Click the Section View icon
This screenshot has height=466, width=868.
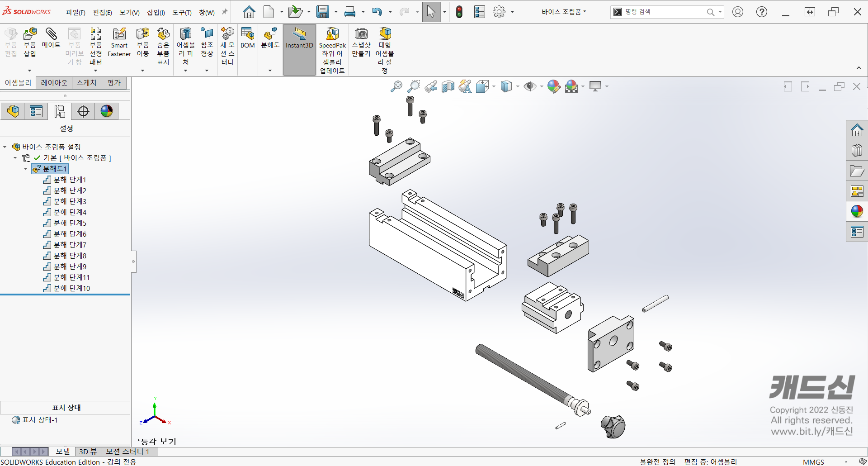coord(448,86)
